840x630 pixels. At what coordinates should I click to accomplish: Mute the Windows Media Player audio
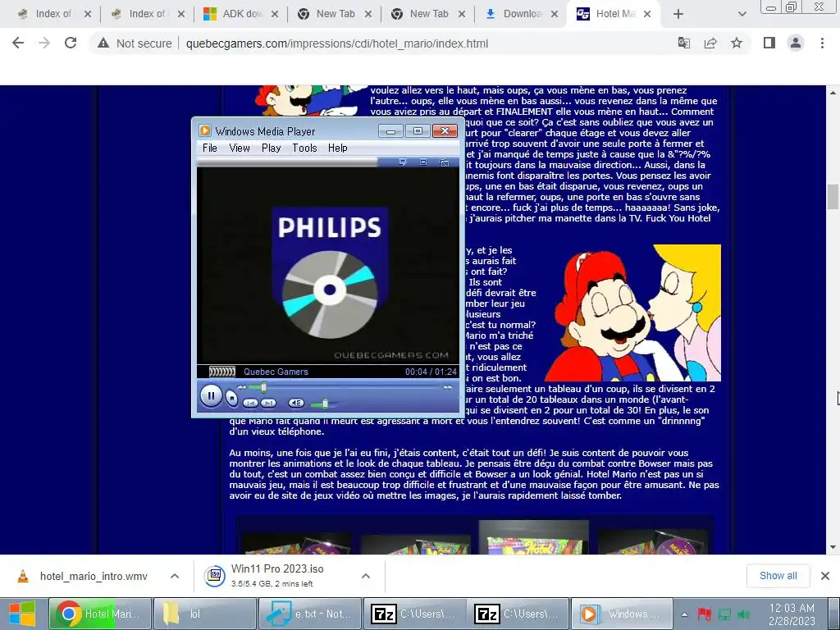(x=296, y=403)
